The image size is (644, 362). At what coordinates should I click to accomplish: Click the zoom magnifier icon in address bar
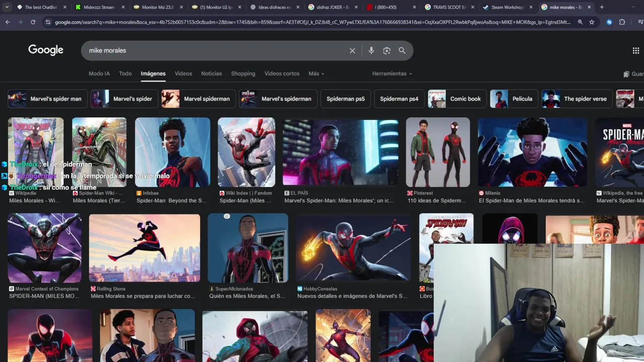(580, 22)
